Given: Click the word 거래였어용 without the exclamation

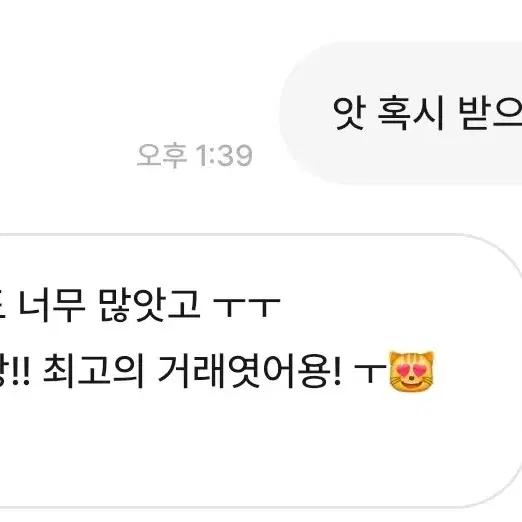Looking at the screenshot, I should pos(244,371).
